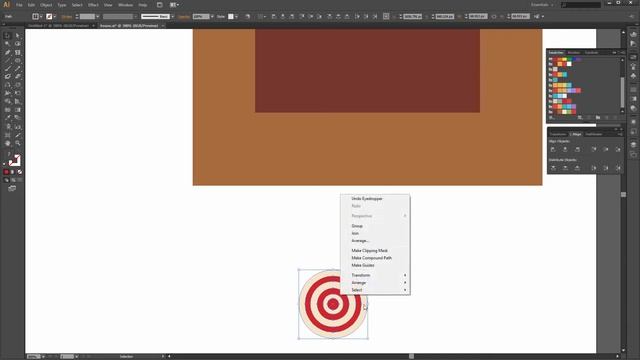Set paint to solid Color in Tools panel
This screenshot has width=640, height=360.
pyautogui.click(x=6, y=172)
